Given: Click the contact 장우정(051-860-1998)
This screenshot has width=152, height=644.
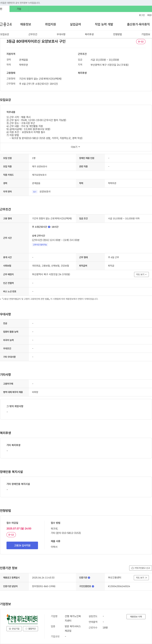Looking at the screenshot, I should pos(44,586).
